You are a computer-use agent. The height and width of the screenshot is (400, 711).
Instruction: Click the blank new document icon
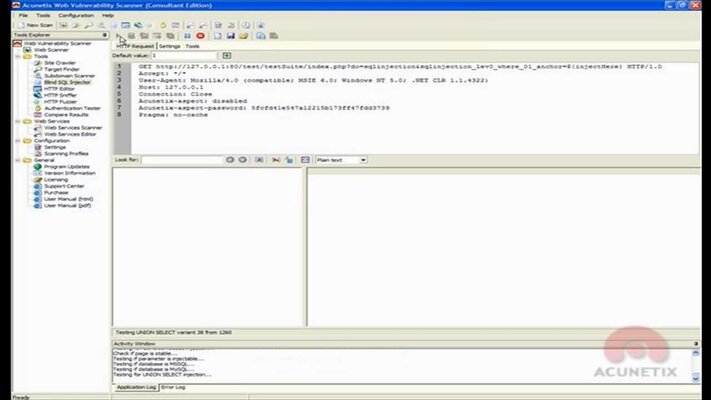218,36
